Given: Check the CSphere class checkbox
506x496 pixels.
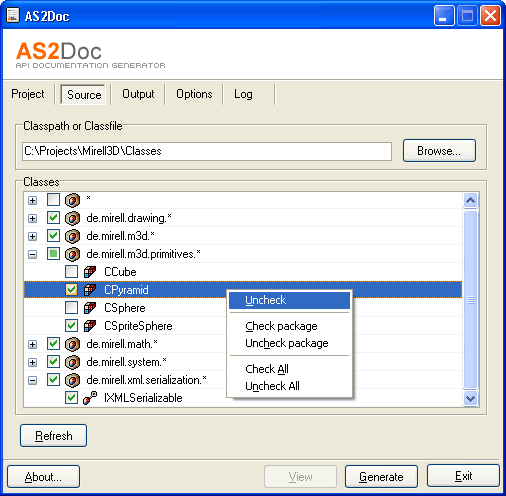Looking at the screenshot, I should [71, 308].
